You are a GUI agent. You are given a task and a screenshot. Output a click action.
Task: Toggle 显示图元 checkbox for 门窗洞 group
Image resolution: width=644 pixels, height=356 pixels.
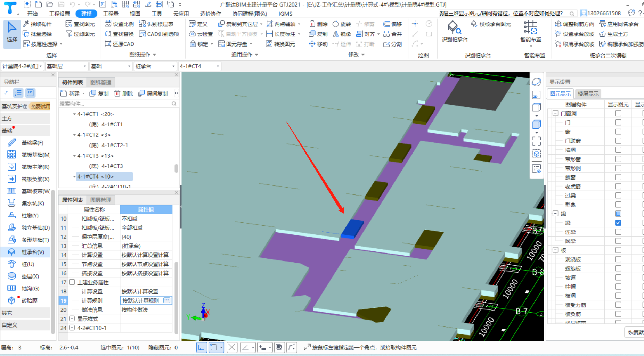pyautogui.click(x=618, y=113)
